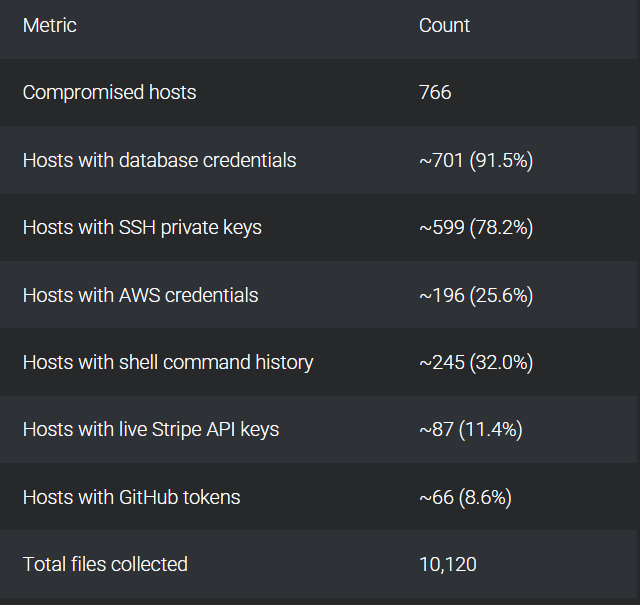The height and width of the screenshot is (605, 640).
Task: Select the Hosts with shell command history label
Action: click(x=168, y=362)
